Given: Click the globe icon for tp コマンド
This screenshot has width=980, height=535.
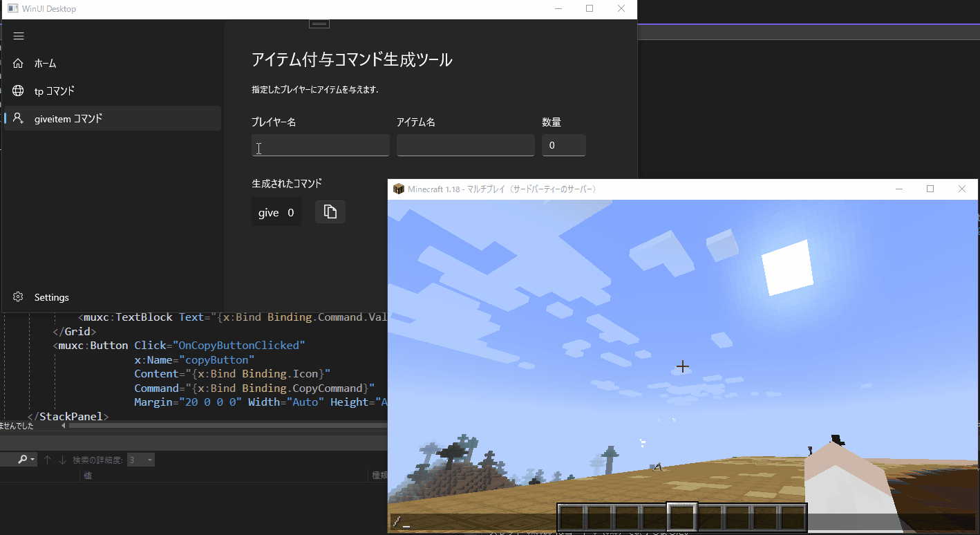Looking at the screenshot, I should pos(19,91).
